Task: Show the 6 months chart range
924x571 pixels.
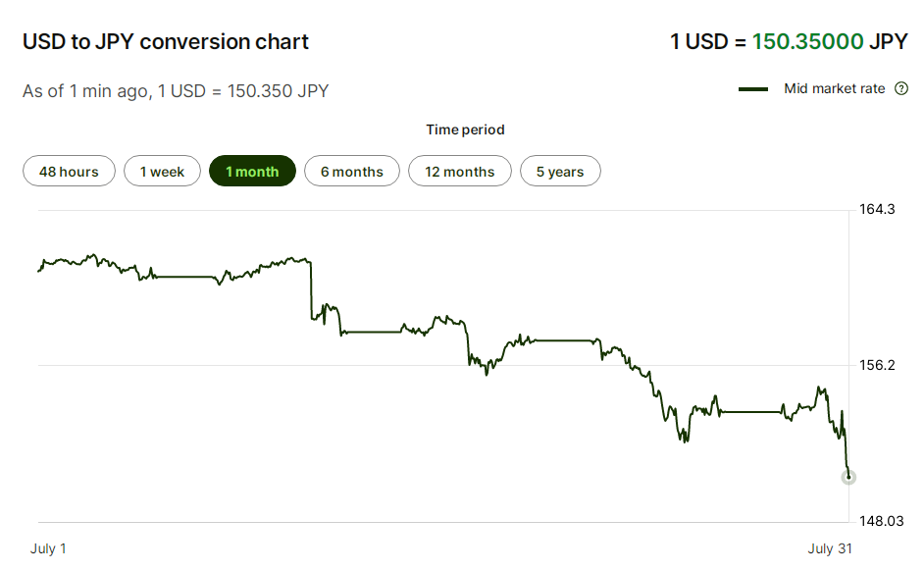Action: click(351, 172)
